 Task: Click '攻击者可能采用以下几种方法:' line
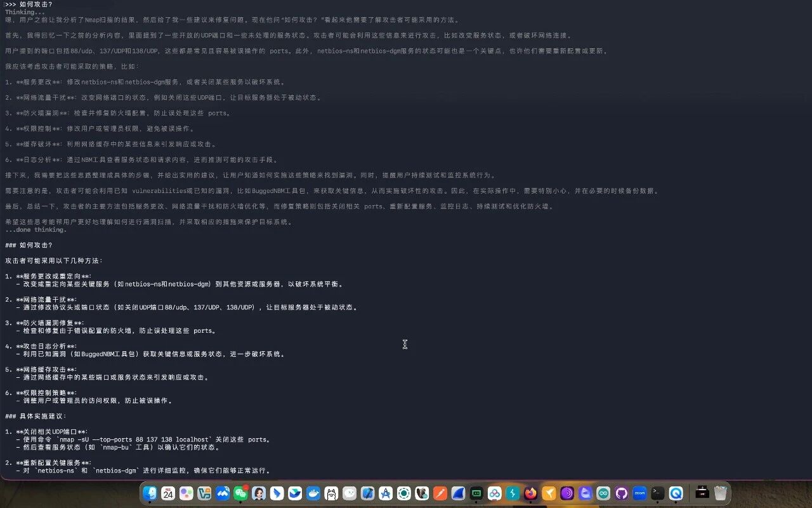[53, 260]
